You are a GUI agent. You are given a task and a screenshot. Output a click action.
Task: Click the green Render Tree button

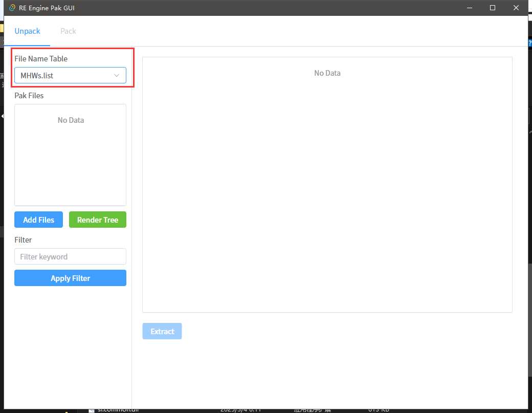point(97,220)
